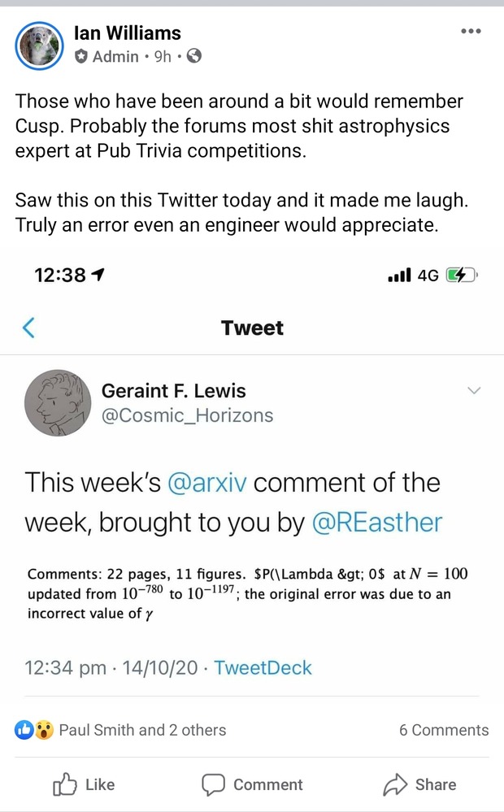This screenshot has width=504, height=812.
Task: Click the Share arrow button
Action: pyautogui.click(x=419, y=784)
